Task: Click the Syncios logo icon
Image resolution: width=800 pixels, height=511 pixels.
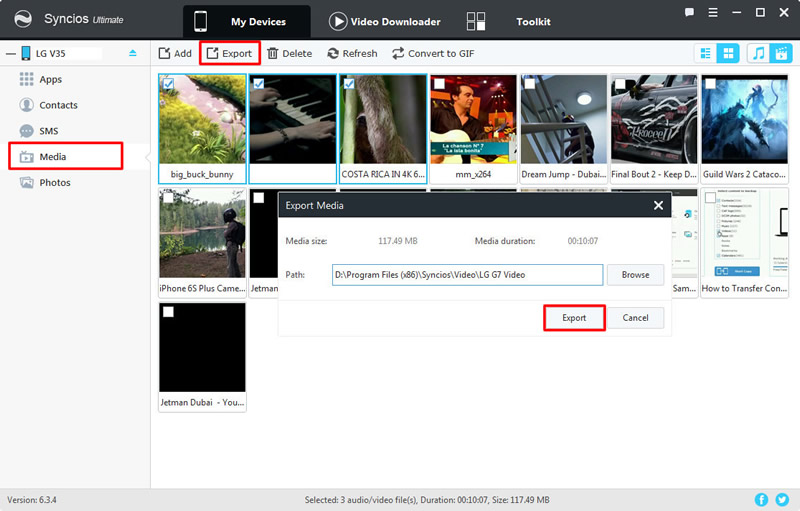Action: [x=23, y=19]
